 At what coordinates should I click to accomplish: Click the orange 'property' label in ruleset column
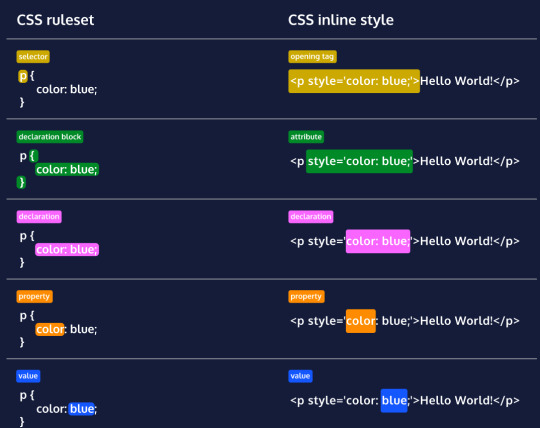[34, 296]
